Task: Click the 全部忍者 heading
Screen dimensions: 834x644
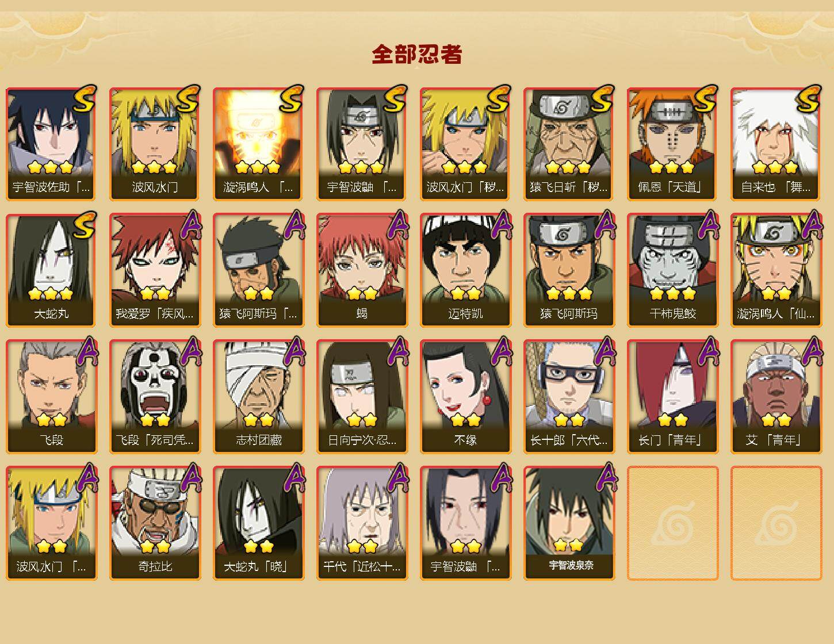Action: pos(417,54)
